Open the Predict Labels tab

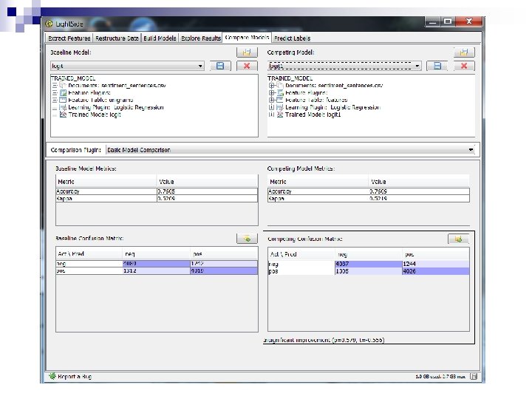tap(292, 38)
